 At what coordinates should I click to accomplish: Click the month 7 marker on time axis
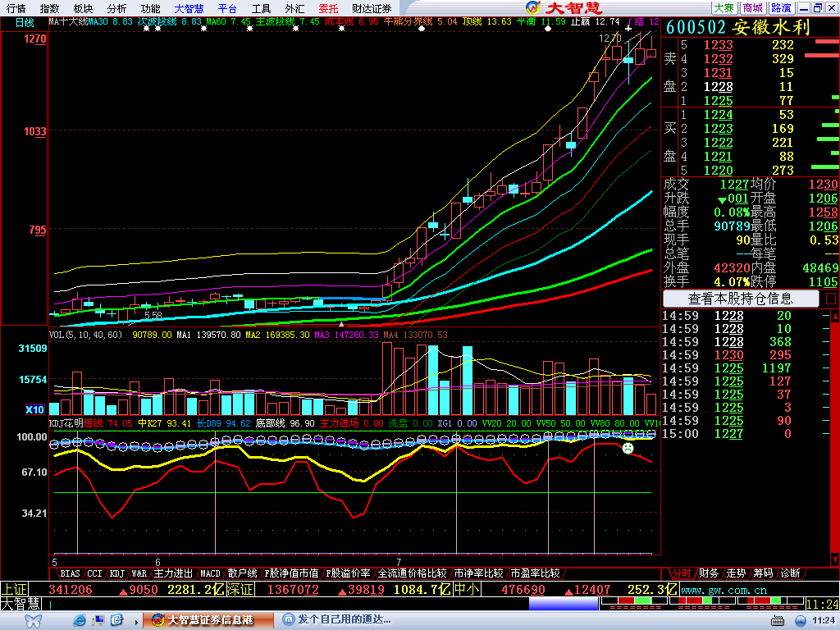399,562
